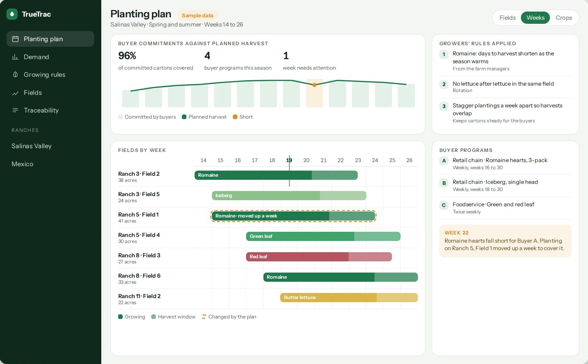588x364 pixels.
Task: Click the Growing legend swatch
Action: tap(120, 317)
